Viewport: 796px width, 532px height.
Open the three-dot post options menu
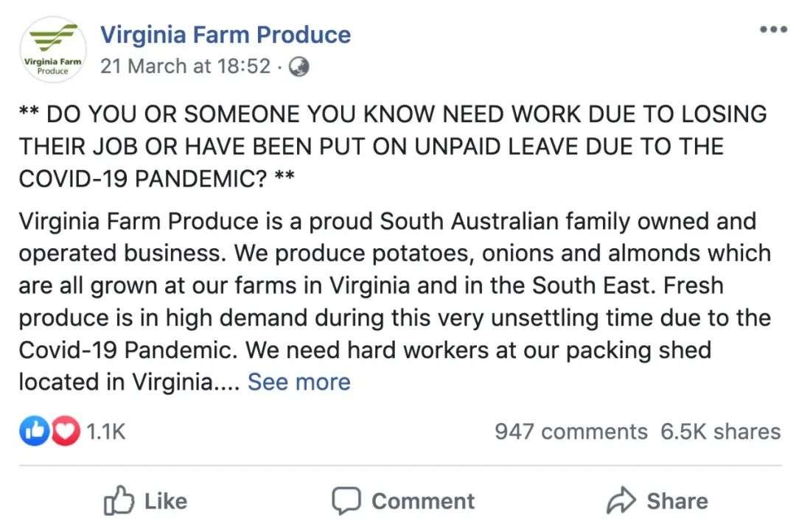coord(773,29)
